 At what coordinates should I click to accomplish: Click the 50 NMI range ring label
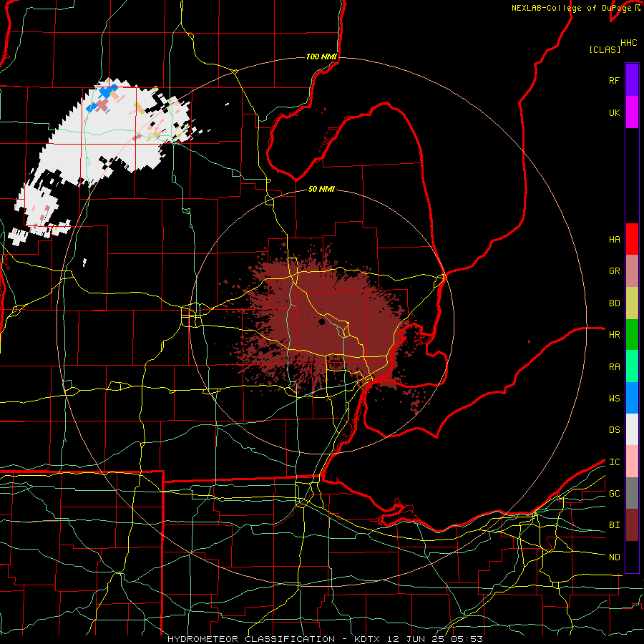[321, 189]
